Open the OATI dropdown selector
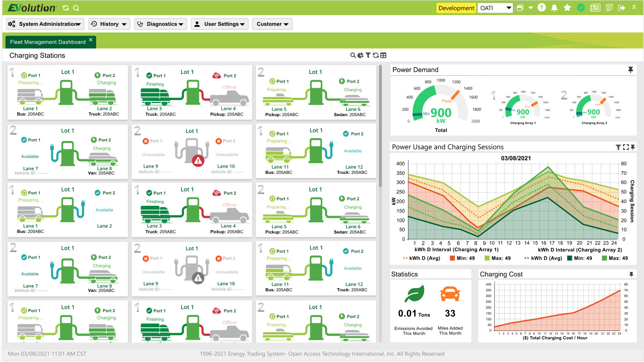The height and width of the screenshot is (362, 644). 495,8
